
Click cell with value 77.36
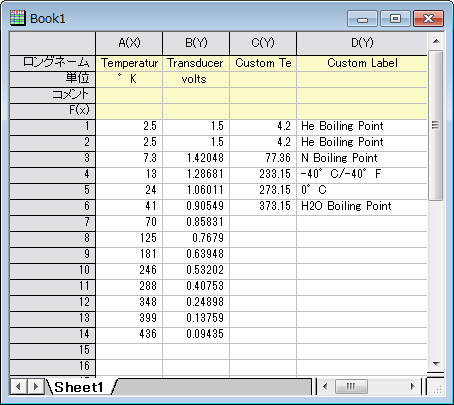[x=263, y=159]
